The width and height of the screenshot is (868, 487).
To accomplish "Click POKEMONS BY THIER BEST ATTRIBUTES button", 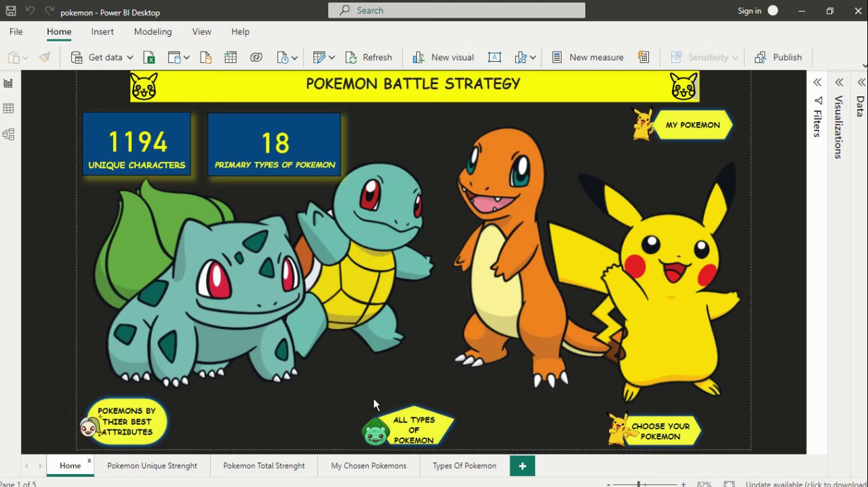I will click(x=126, y=421).
